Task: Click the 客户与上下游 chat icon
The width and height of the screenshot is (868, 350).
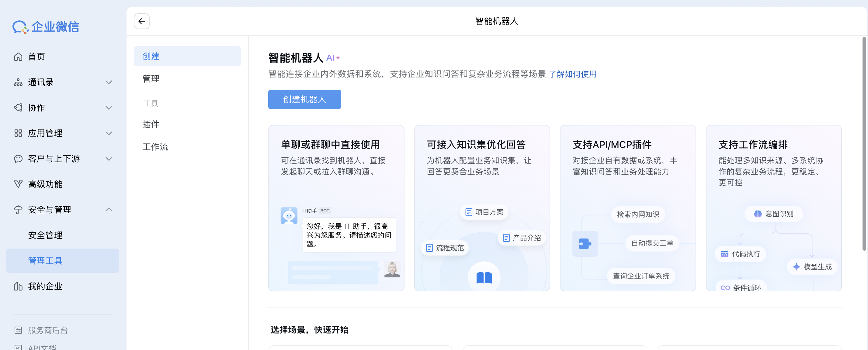Action: [18, 159]
